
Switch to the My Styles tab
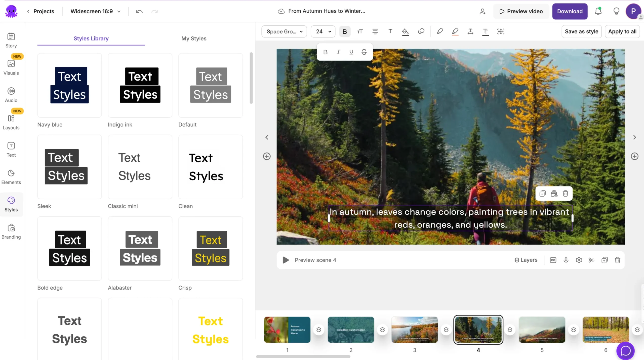[194, 39]
